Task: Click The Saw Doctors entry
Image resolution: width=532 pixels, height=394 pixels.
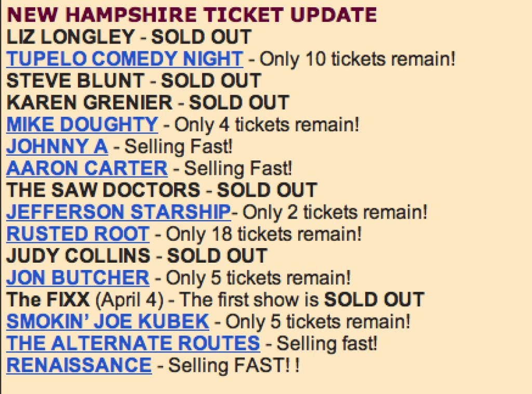Action: pyautogui.click(x=103, y=191)
